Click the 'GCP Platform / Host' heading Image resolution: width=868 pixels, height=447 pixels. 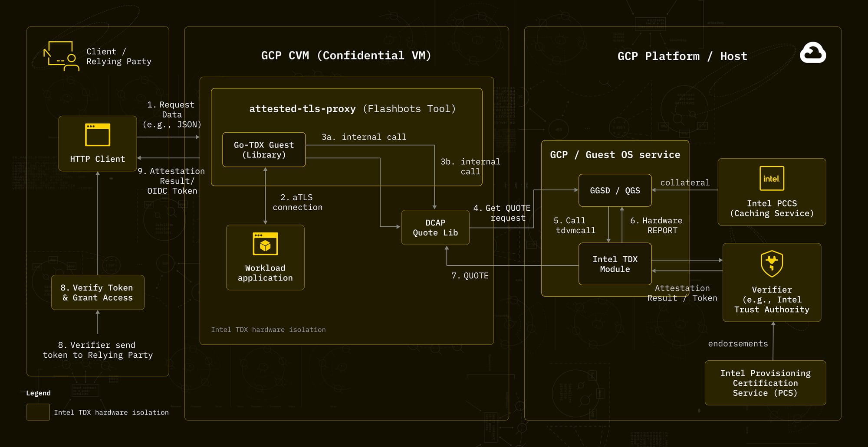point(682,56)
